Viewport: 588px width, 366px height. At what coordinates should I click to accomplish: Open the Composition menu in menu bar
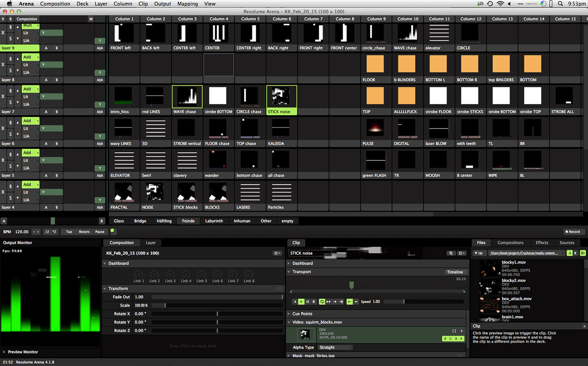point(55,4)
